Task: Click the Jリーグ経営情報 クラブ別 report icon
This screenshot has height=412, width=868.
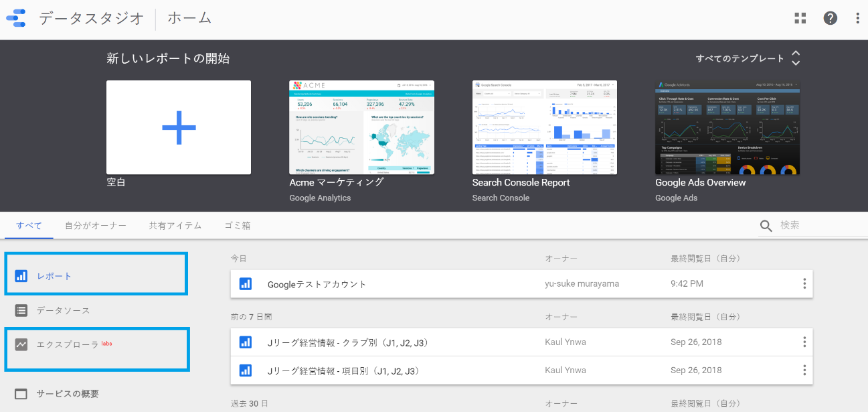Action: tap(246, 342)
